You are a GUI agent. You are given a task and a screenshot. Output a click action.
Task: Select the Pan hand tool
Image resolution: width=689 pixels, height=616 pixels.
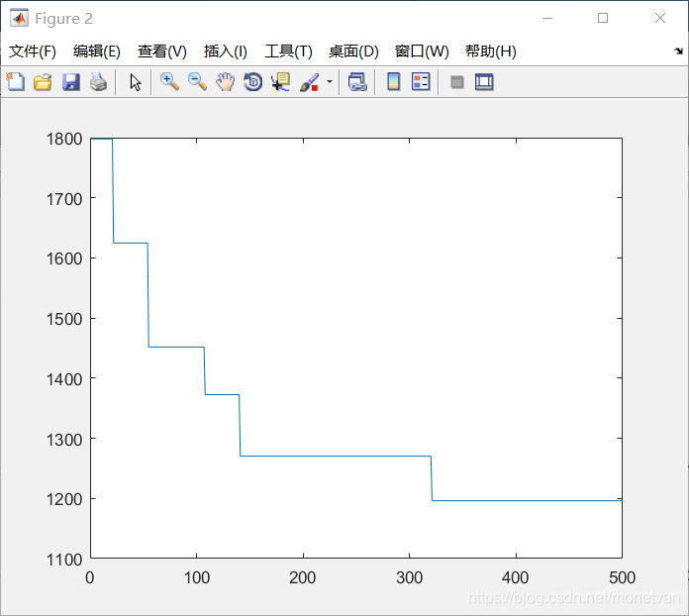[225, 82]
